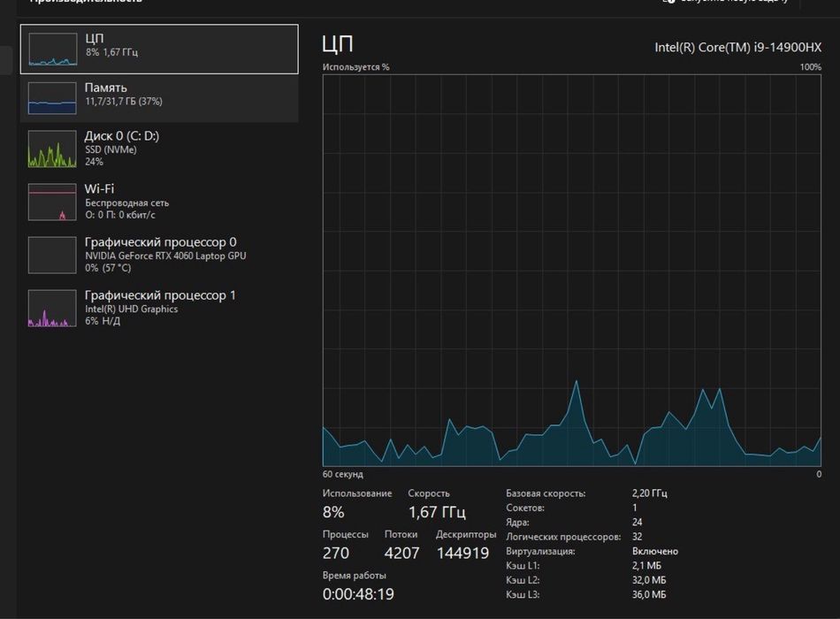840x619 pixels.
Task: Click the SSD (NVMe) disk subtitle
Action: pyautogui.click(x=111, y=149)
